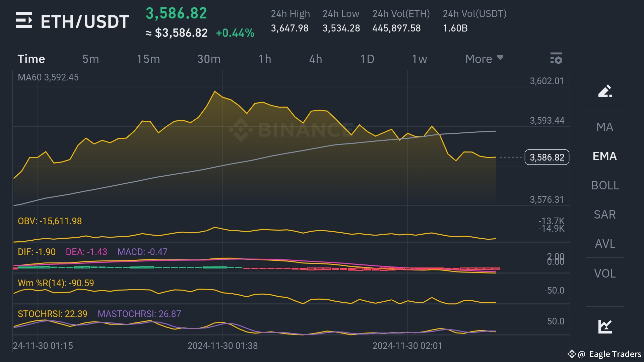The width and height of the screenshot is (644, 362).
Task: Toggle the BOLL indicator
Action: point(605,185)
